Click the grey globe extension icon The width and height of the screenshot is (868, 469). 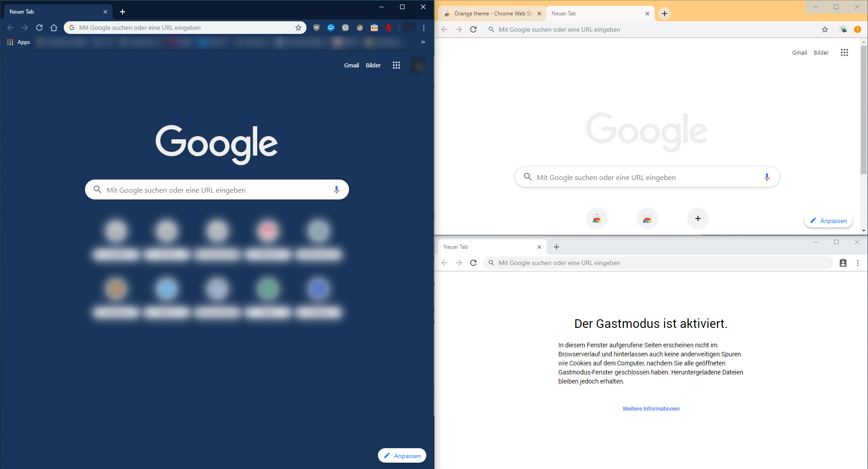click(x=345, y=28)
